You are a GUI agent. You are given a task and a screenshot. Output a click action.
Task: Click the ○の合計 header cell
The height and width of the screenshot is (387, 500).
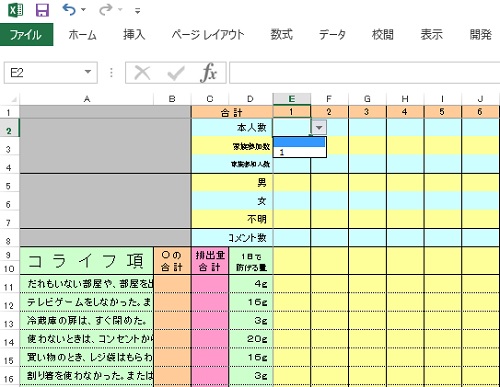pos(172,261)
